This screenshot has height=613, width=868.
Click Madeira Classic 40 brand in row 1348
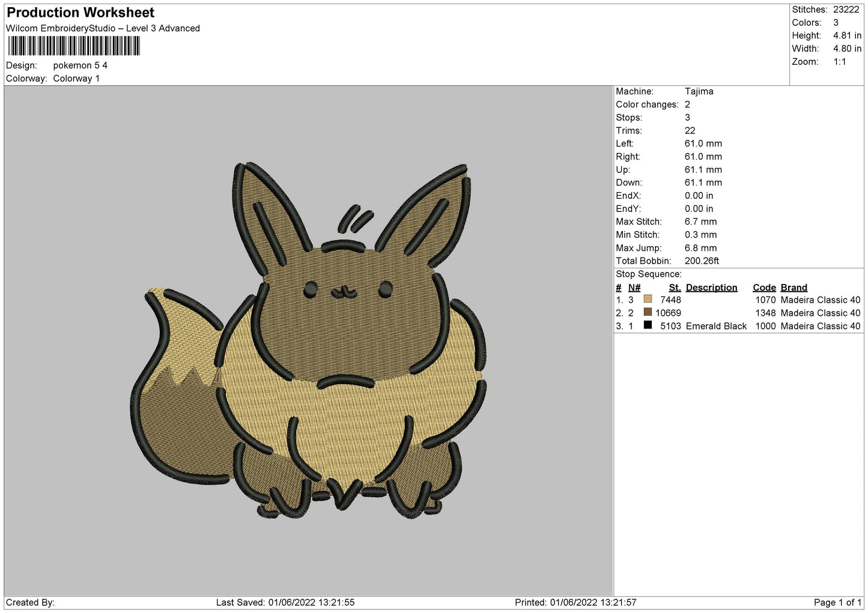821,313
